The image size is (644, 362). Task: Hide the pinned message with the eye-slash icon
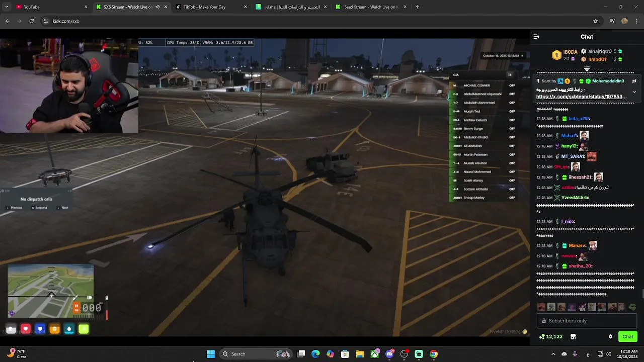pos(634,81)
